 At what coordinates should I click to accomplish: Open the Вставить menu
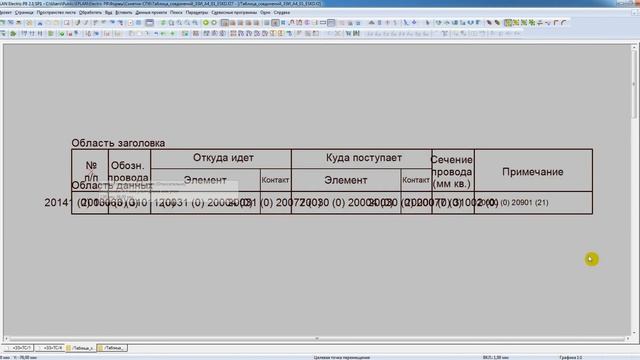point(124,13)
